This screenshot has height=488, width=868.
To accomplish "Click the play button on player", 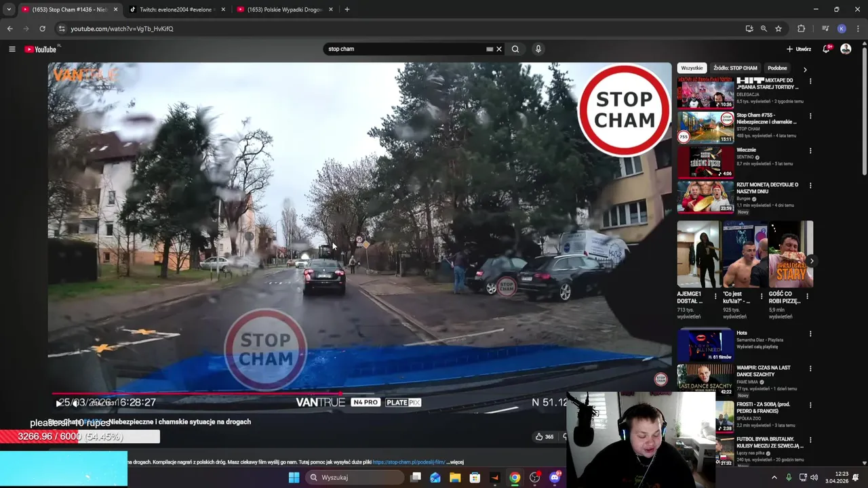I will (58, 403).
